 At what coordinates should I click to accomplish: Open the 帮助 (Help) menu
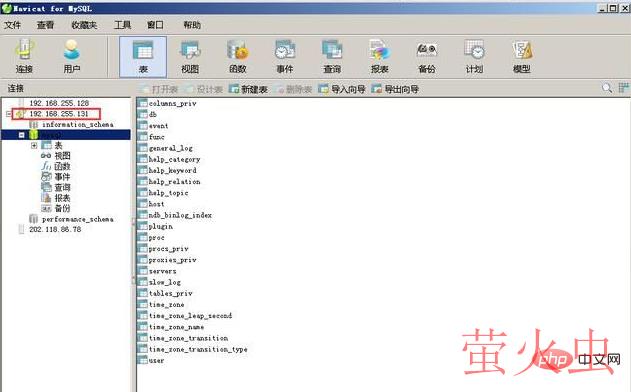192,25
